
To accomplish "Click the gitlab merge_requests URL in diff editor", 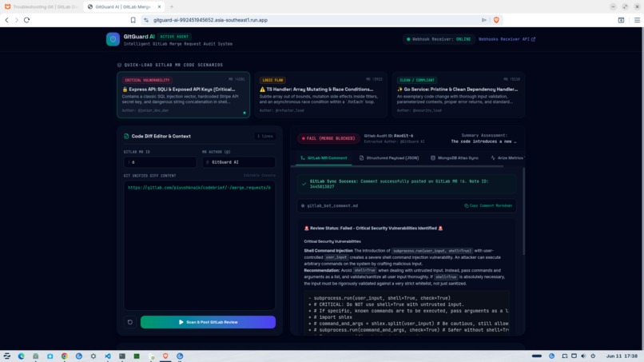I will 199,187.
